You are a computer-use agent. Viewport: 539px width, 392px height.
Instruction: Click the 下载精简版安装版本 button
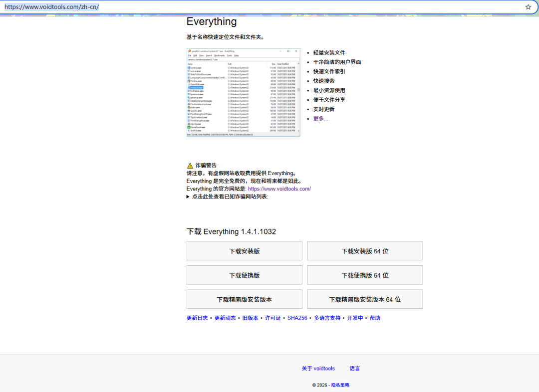245,299
